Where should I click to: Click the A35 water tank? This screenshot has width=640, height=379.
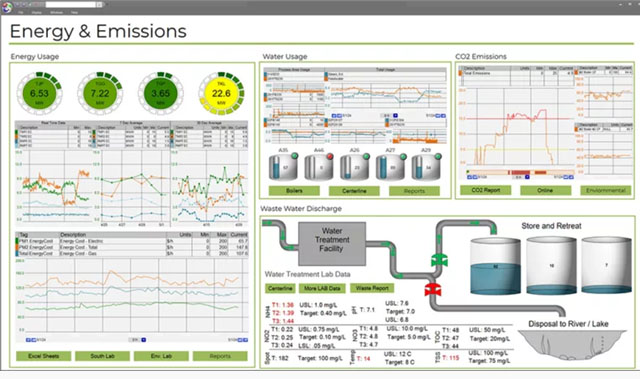(x=283, y=167)
